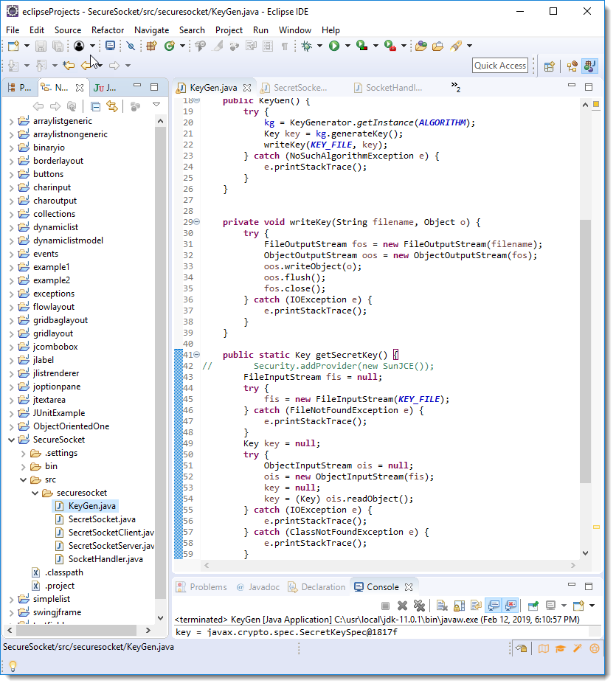Expand the .settings folder
Screen dimensions: 616x686
click(23, 453)
